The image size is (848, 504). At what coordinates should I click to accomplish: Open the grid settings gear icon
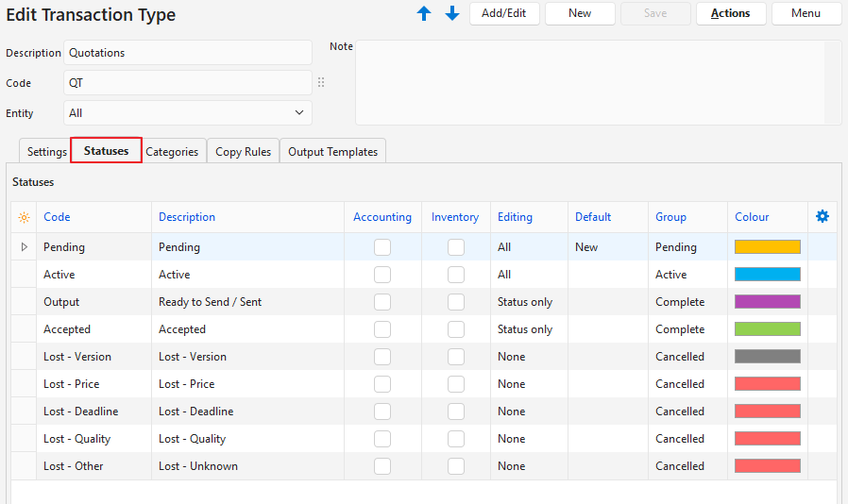coord(822,217)
